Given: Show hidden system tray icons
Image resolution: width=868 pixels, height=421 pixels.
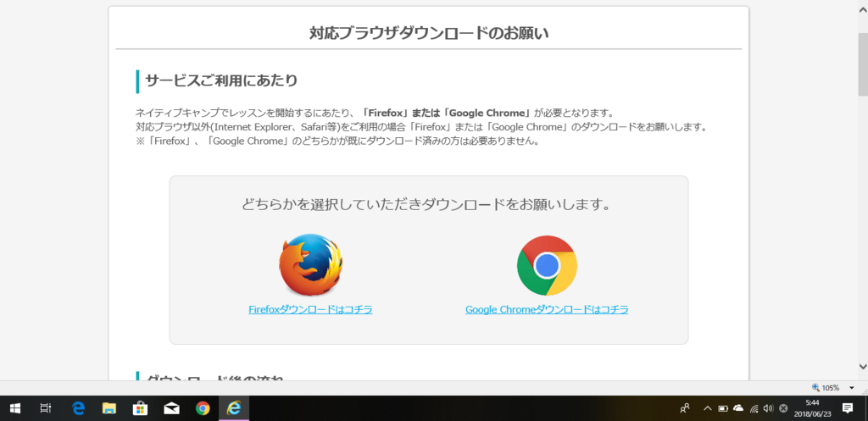Looking at the screenshot, I should coord(708,409).
